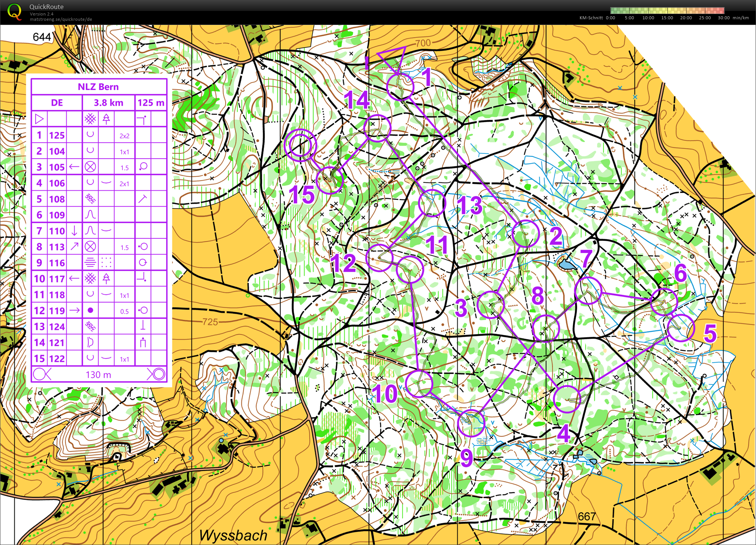Image resolution: width=756 pixels, height=545 pixels.
Task: Click the down arrow in row 7 (110)
Action: point(74,231)
